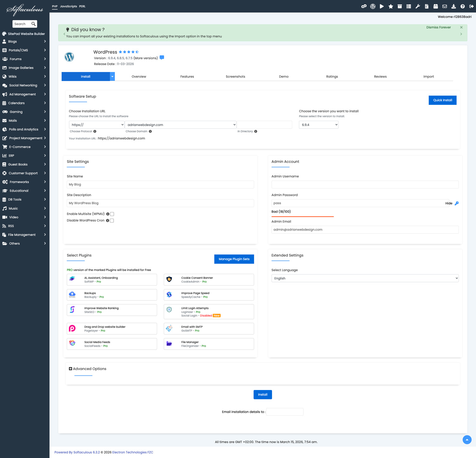Open cPanel via the cP icon
Screen dimensions: 476x458
364,6
